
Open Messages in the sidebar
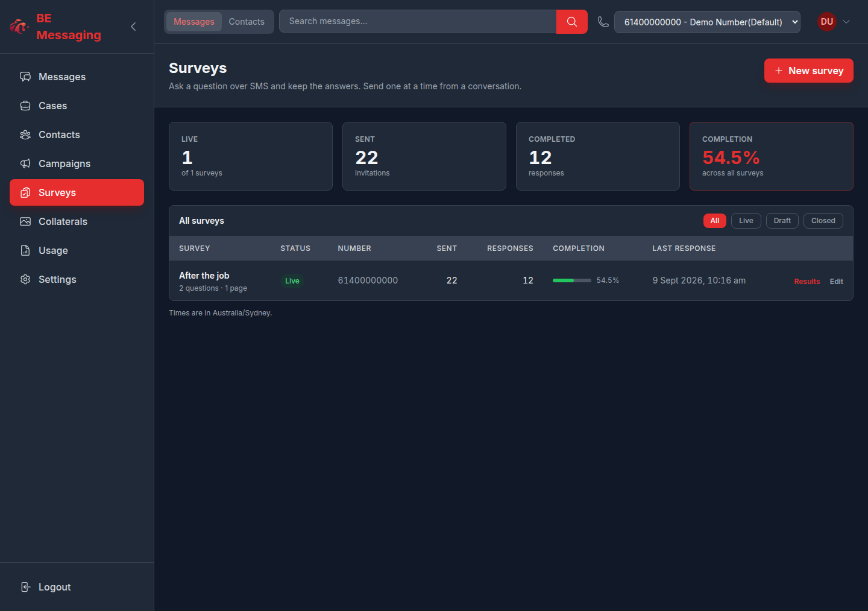[77, 77]
